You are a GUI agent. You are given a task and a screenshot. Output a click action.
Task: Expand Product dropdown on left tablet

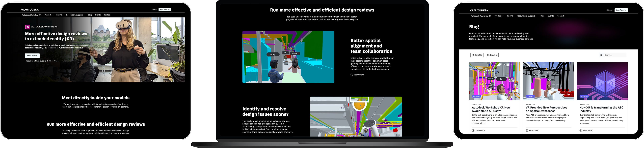point(49,15)
